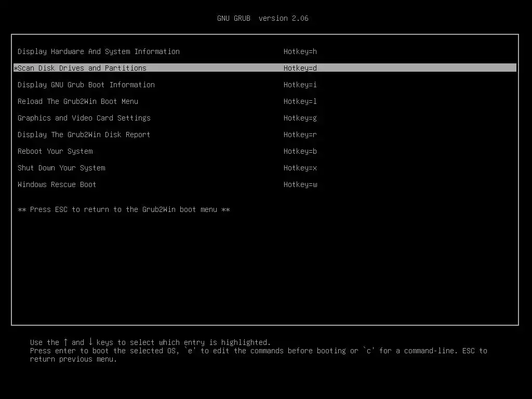Image resolution: width=532 pixels, height=399 pixels.
Task: Click the 'return previous menu.' text
Action: 73,360
